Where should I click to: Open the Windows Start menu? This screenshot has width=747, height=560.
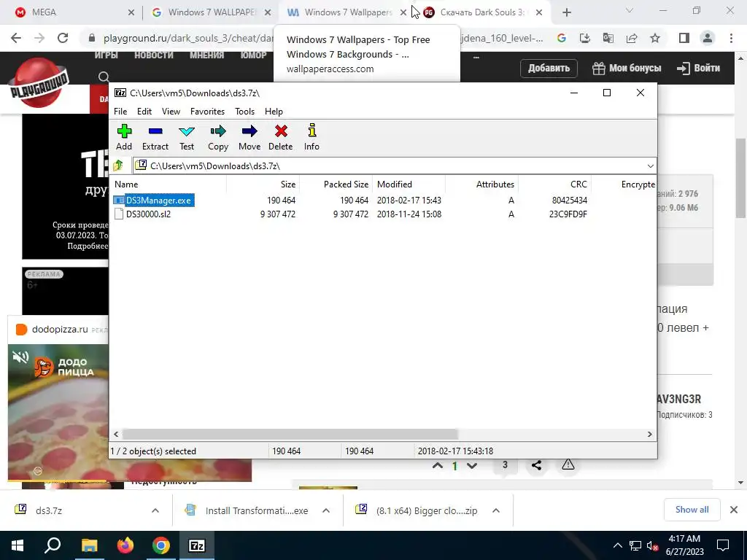[18, 545]
